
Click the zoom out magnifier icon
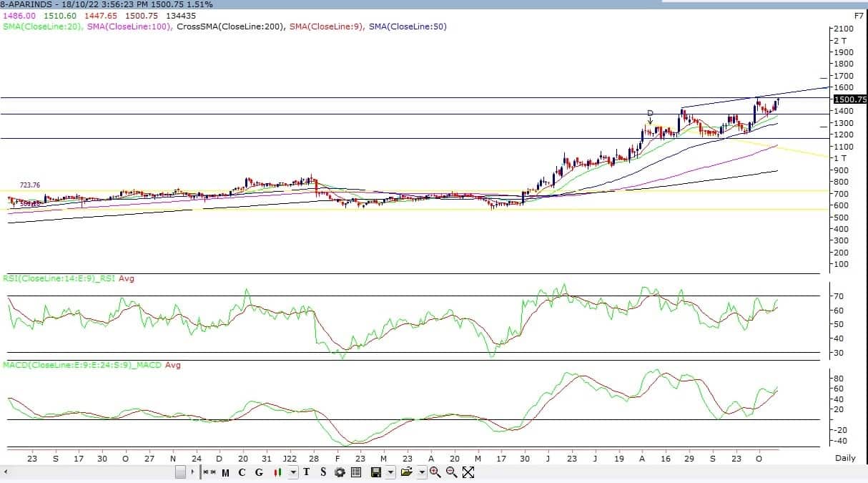point(451,472)
